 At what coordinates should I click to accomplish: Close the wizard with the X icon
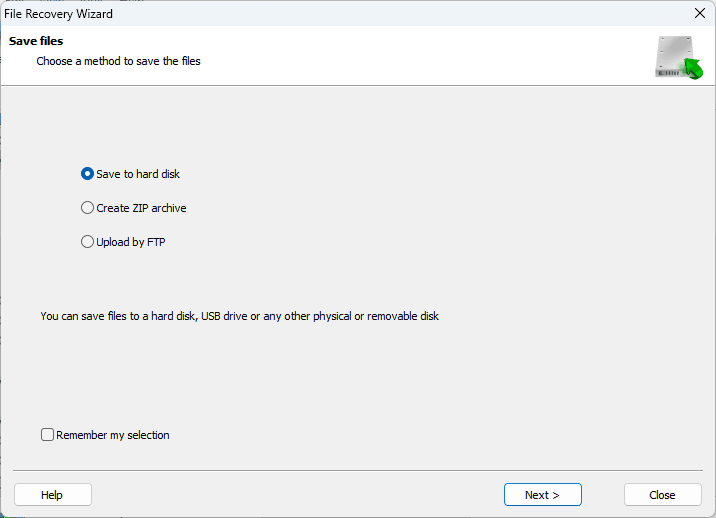pyautogui.click(x=700, y=13)
